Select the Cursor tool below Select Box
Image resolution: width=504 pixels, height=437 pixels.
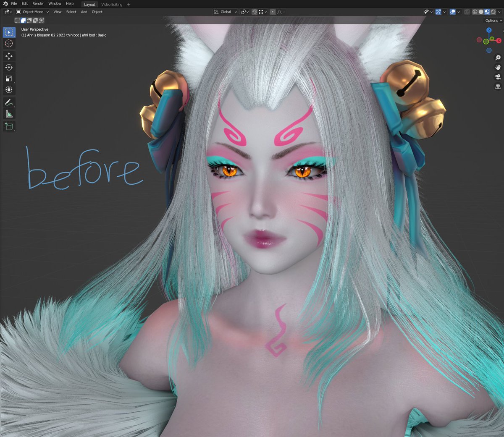(x=9, y=43)
